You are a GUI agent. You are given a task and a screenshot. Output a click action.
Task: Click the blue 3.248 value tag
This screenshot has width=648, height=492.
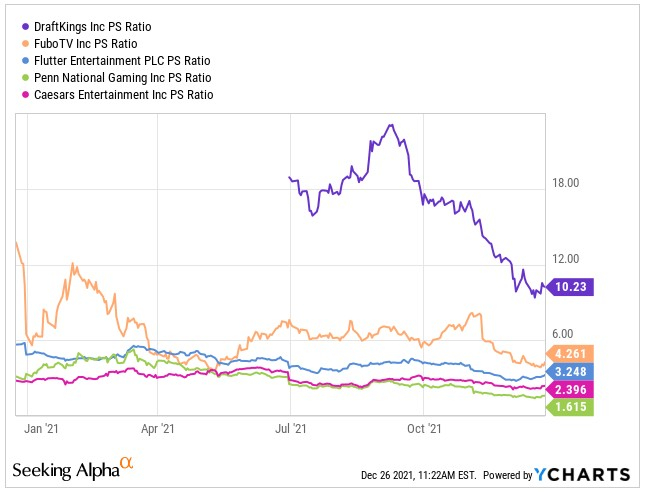pos(570,370)
